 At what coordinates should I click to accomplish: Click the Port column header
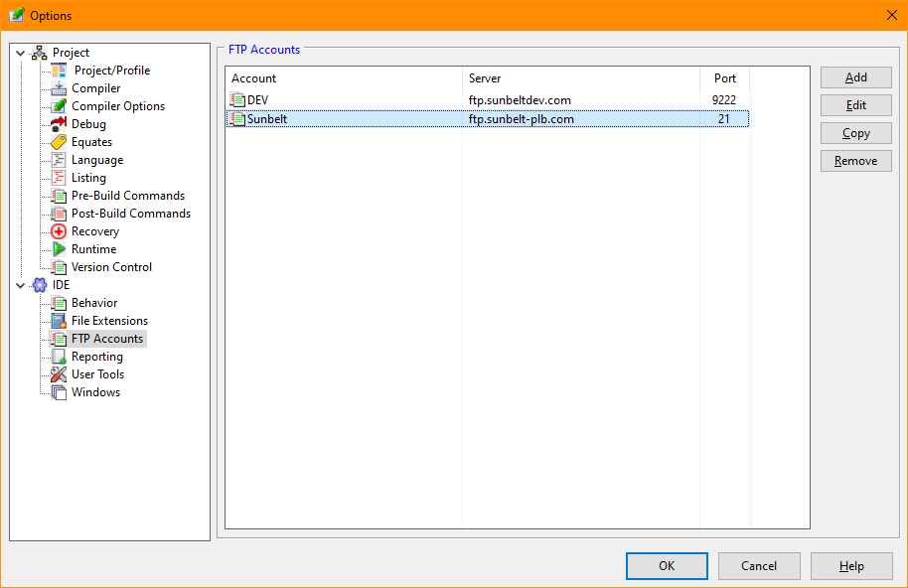(x=724, y=78)
